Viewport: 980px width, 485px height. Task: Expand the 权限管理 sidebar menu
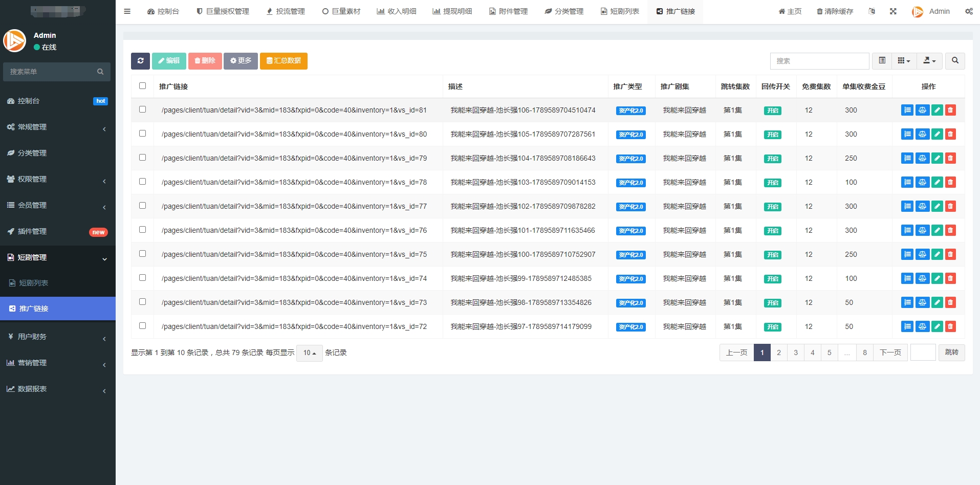(58, 179)
